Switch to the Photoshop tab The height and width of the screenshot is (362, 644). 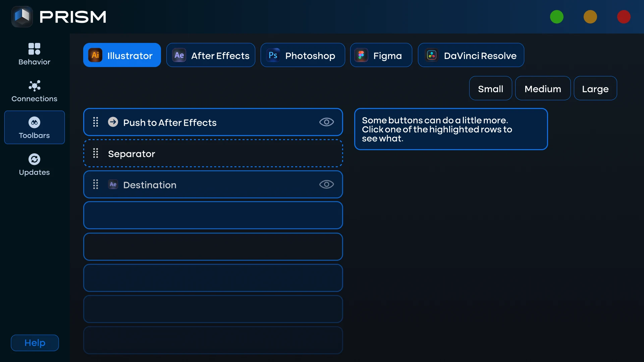(x=303, y=55)
